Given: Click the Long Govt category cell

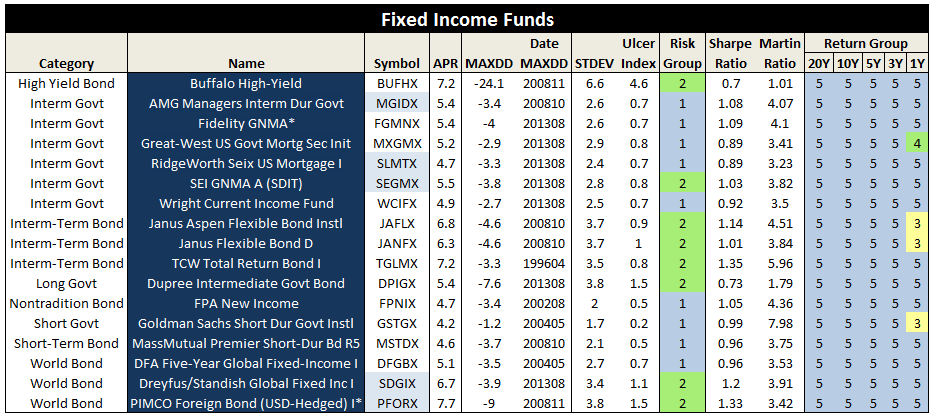Looking at the screenshot, I should coord(67,283).
